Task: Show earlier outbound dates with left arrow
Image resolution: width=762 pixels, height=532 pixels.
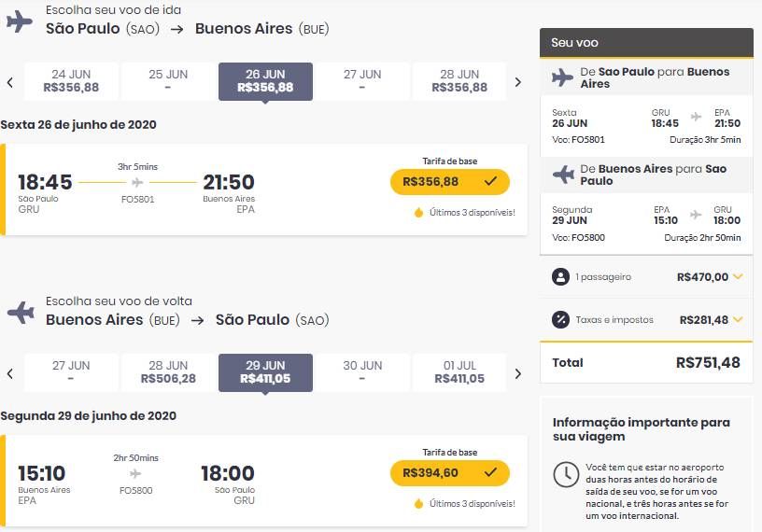Action: point(10,82)
